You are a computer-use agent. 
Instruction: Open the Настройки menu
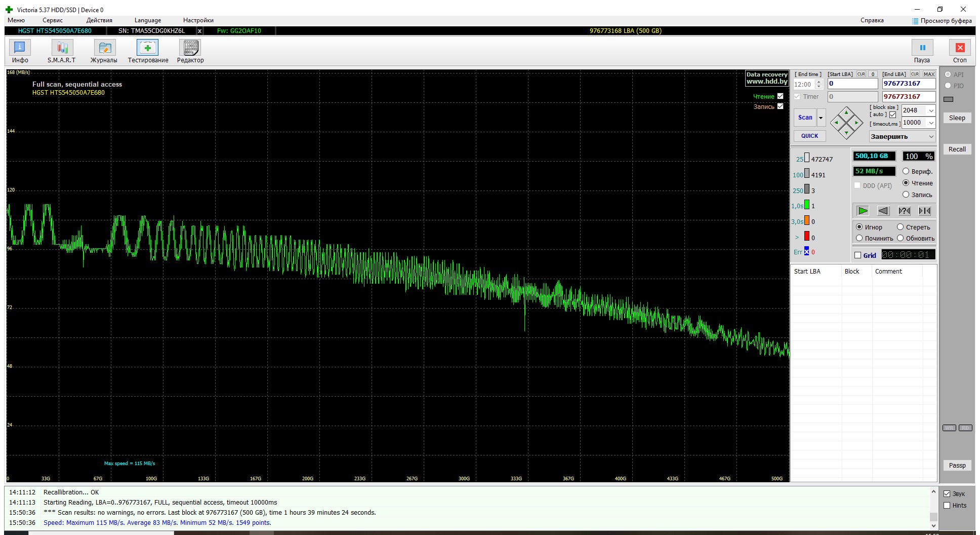(198, 20)
